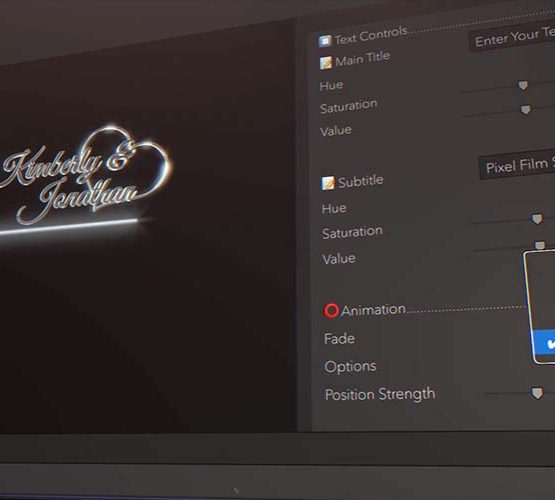Click the Subtitle Saturation slider handle
Viewport: 555px width, 500px height.
tap(540, 245)
